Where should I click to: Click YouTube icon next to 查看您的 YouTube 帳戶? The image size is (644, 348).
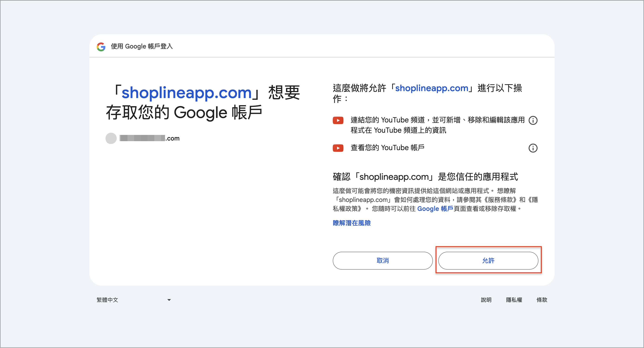click(338, 148)
